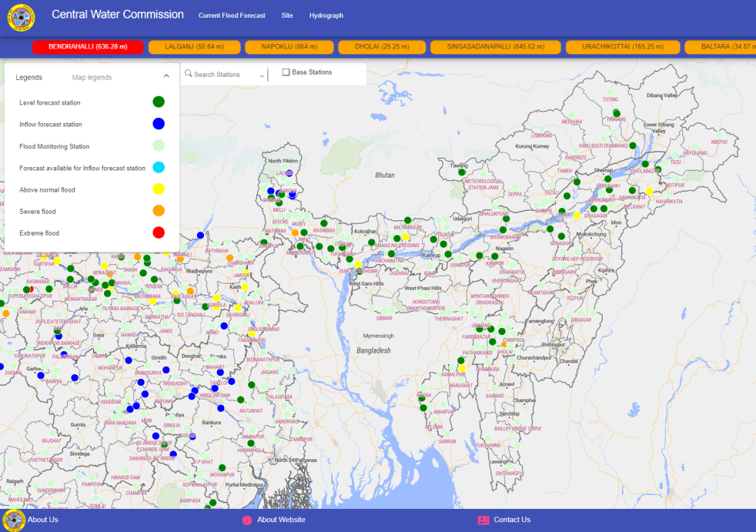Open the Search Stations dropdown arrow
The height and width of the screenshot is (532, 756).
(x=263, y=75)
